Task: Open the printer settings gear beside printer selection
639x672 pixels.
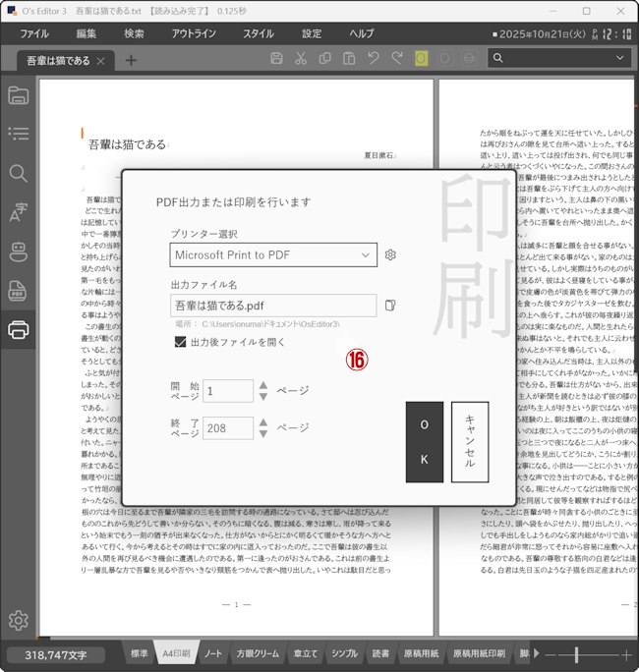Action: pos(390,255)
